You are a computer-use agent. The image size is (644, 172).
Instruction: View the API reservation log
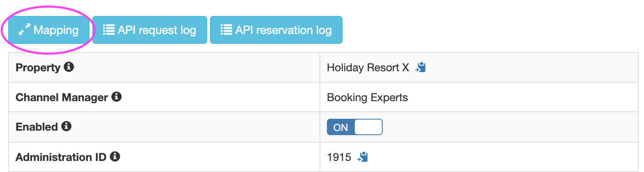(x=276, y=30)
